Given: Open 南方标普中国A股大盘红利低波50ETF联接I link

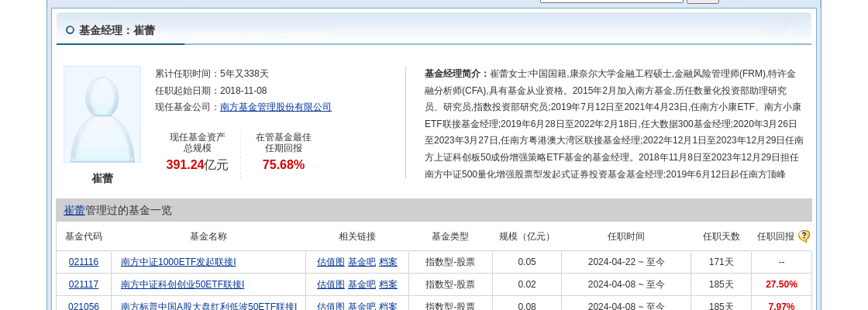Looking at the screenshot, I should click(x=208, y=306).
